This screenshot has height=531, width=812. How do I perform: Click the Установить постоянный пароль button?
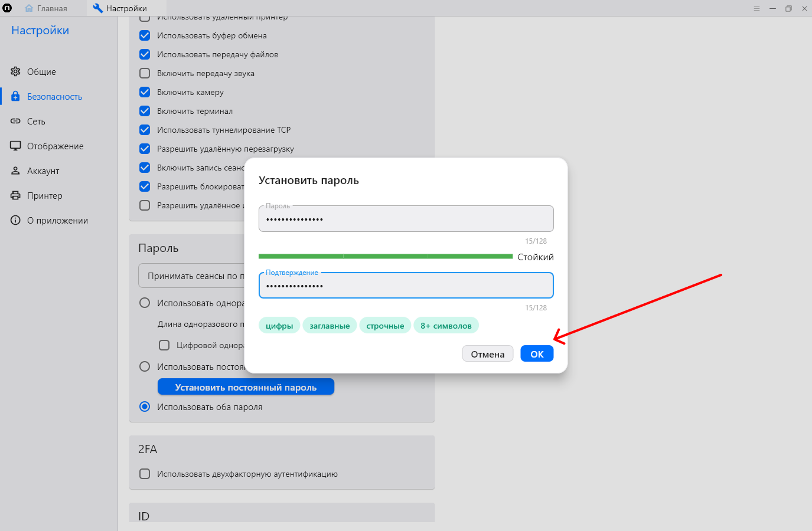pos(246,387)
